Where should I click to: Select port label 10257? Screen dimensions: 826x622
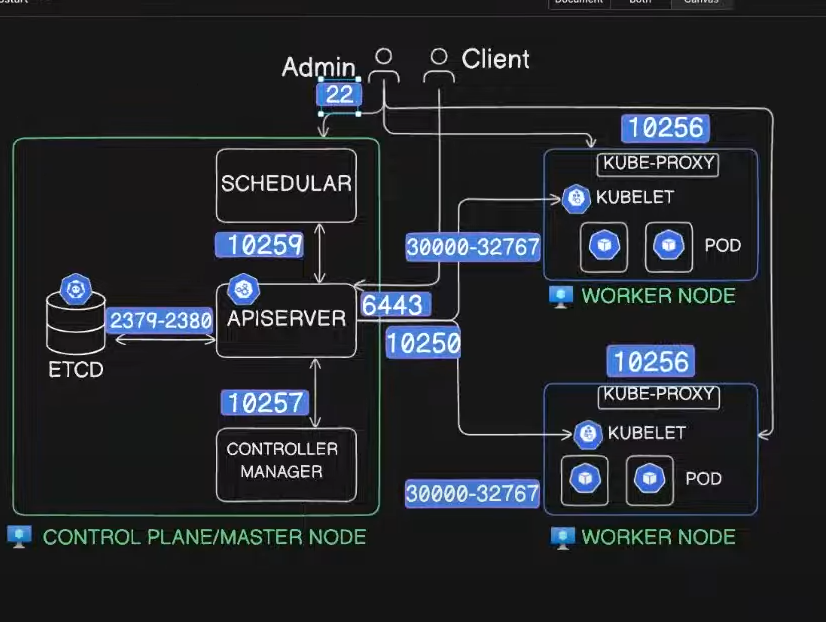265,403
